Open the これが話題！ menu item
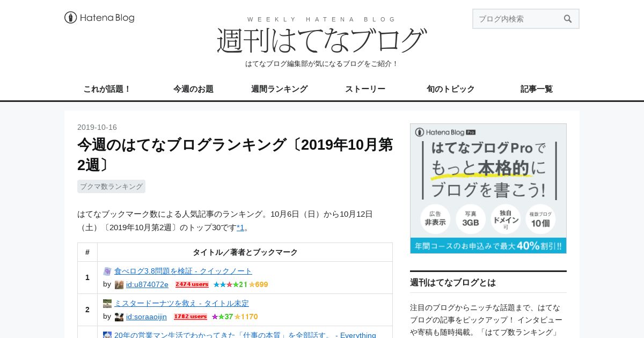The height and width of the screenshot is (338, 644). [x=107, y=89]
